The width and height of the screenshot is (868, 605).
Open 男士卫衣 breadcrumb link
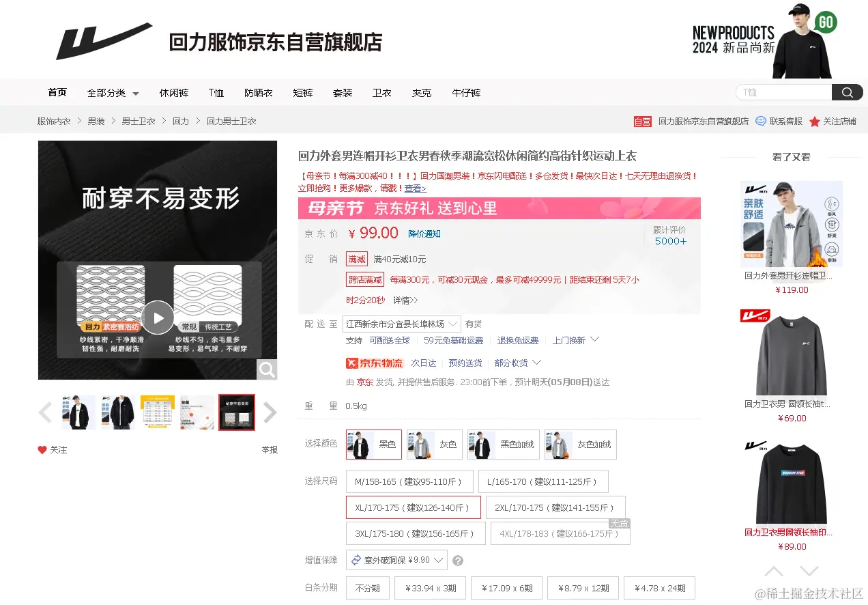139,122
